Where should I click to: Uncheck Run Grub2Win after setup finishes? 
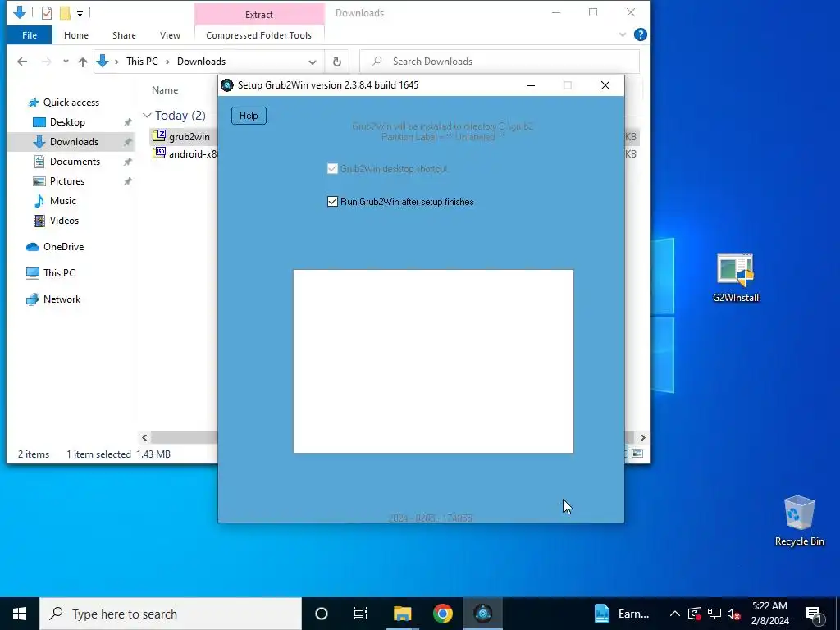pos(333,202)
